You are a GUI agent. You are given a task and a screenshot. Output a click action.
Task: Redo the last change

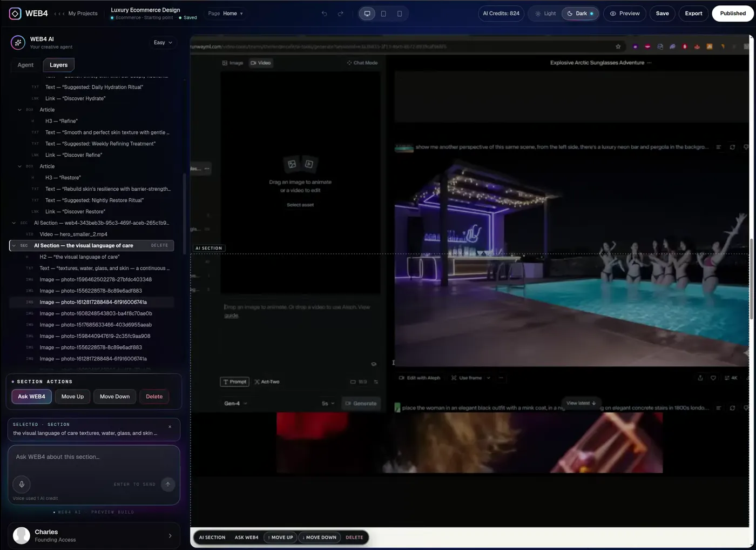[x=340, y=14]
